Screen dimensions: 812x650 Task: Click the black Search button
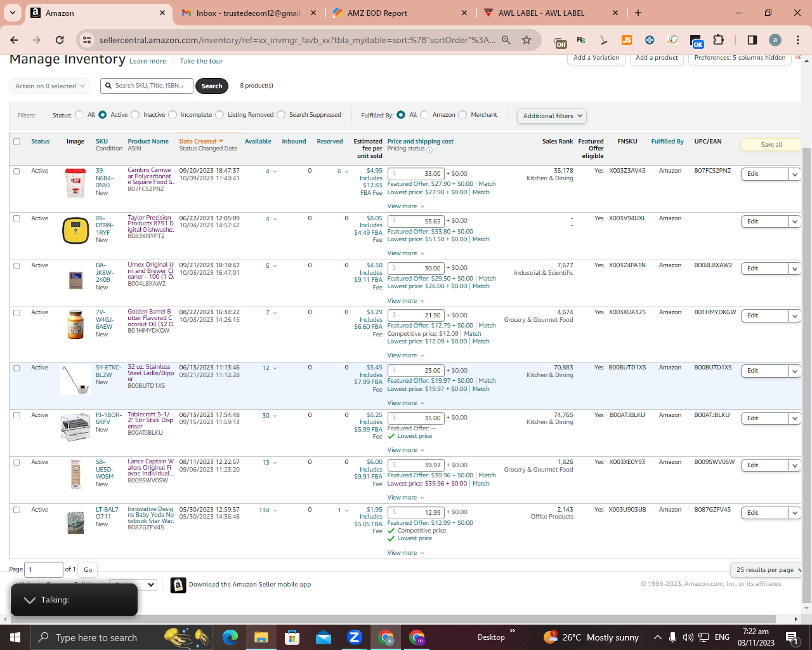click(212, 86)
